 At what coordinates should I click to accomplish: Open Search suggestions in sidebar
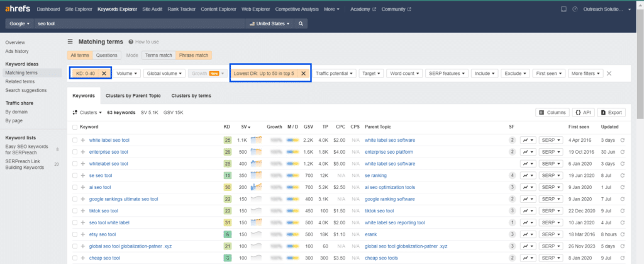tap(26, 90)
